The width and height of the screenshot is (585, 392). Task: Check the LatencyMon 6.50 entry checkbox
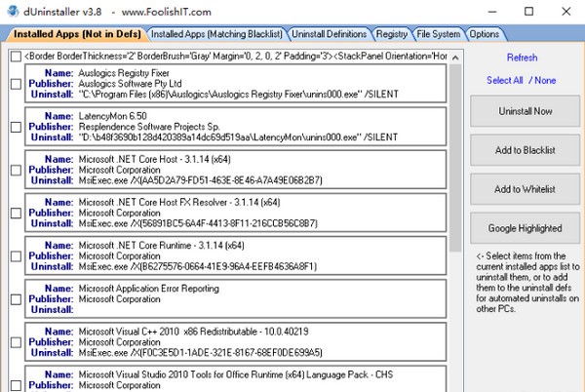[x=15, y=127]
